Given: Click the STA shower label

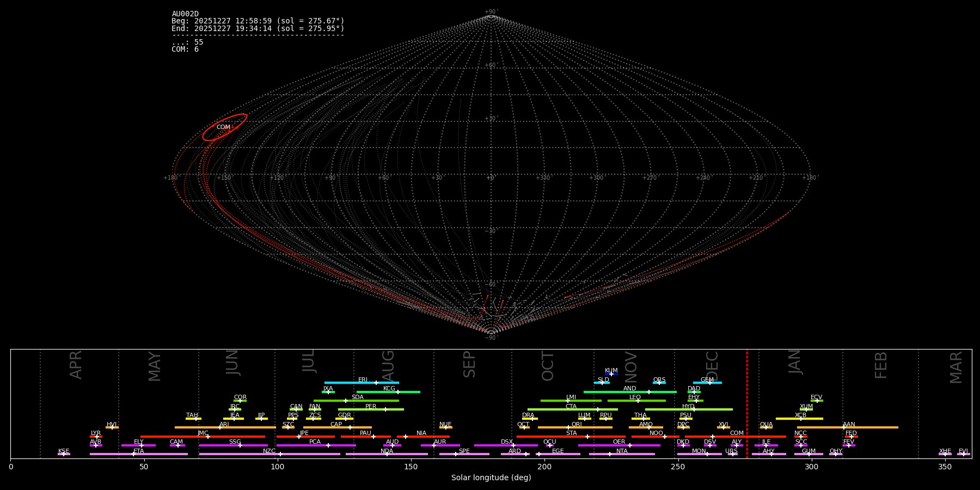Looking at the screenshot, I should point(572,433).
